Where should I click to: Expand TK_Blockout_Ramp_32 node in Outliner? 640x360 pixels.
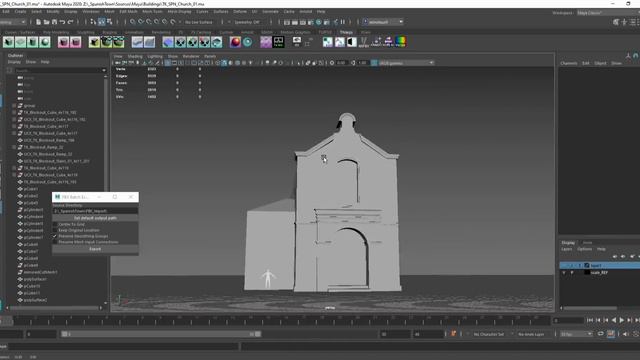tap(14, 147)
